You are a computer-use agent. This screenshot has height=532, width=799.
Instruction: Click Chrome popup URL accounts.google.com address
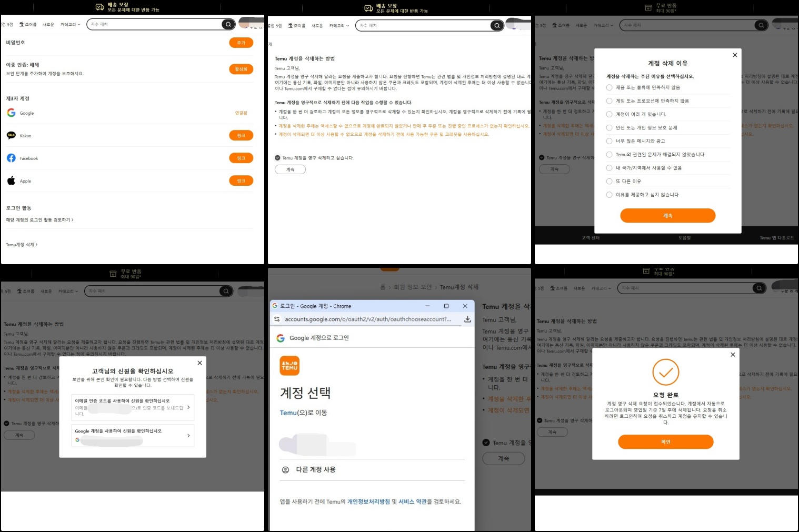pos(368,319)
